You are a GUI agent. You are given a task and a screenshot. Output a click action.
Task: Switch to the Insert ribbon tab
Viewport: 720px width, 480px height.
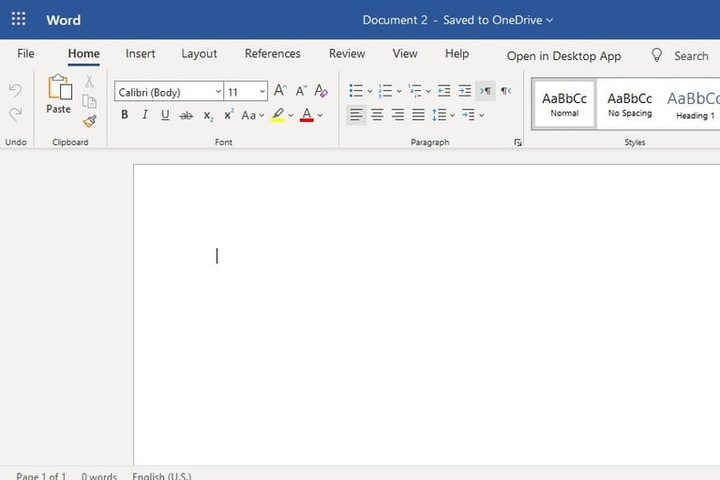(x=140, y=54)
